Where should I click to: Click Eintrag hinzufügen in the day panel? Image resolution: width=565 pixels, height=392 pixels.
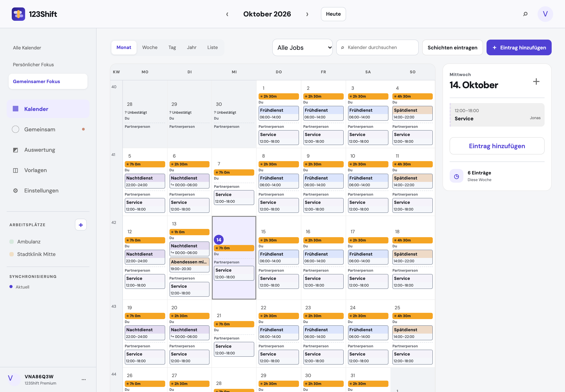(x=497, y=146)
